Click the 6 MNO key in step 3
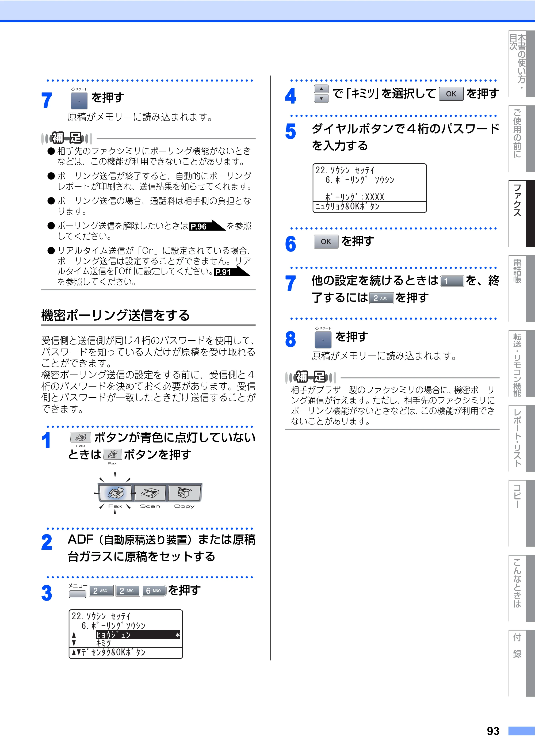Screen dimensions: 535x756 pos(154,591)
